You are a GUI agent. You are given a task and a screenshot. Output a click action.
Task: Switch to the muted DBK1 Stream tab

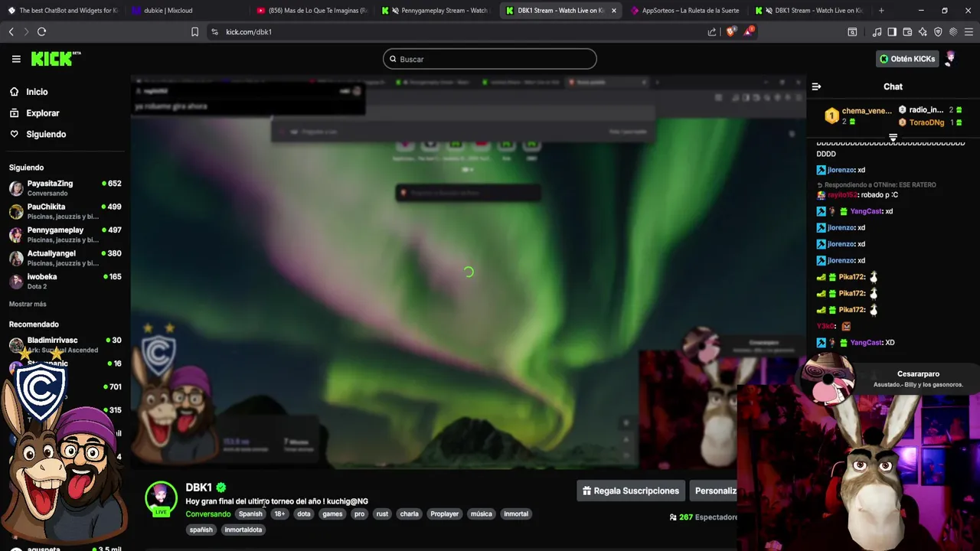810,11
